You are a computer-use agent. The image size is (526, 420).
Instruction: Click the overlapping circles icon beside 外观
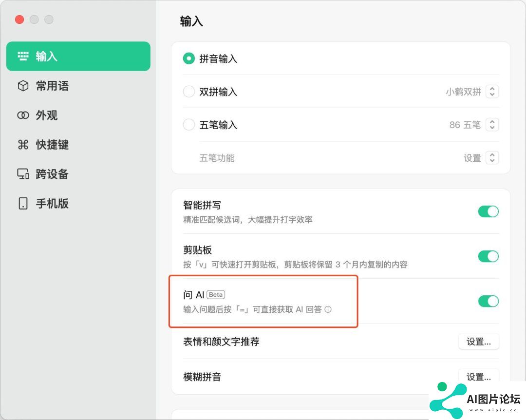[23, 115]
